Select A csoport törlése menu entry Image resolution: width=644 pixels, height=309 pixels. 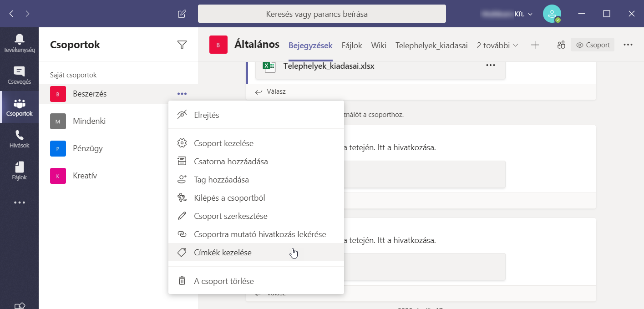click(x=223, y=281)
